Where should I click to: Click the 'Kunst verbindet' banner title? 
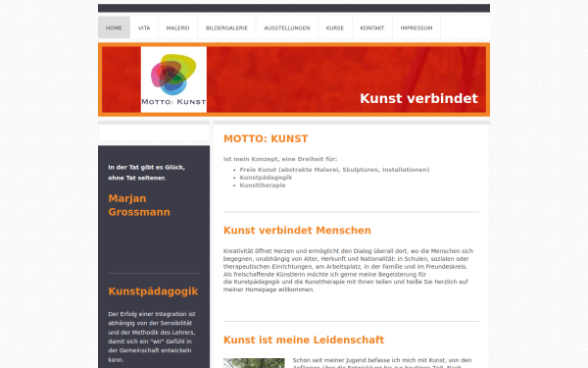click(418, 98)
